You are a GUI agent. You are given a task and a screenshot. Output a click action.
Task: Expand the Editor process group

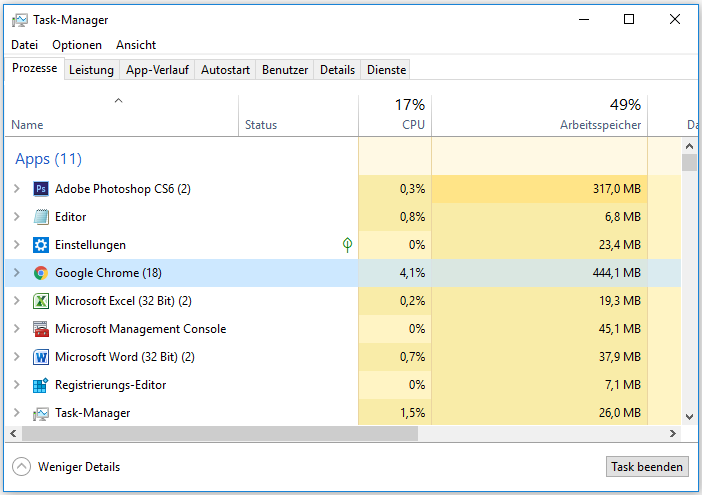coord(17,217)
